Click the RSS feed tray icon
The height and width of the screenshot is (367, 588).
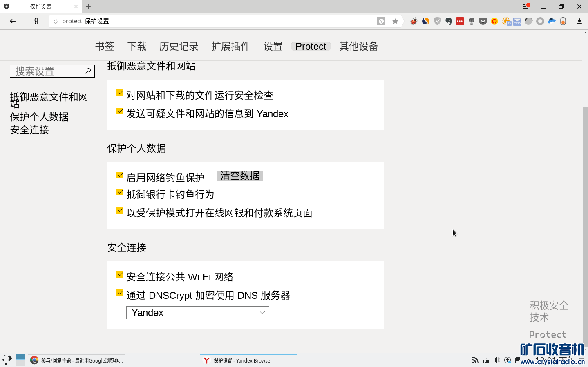point(475,360)
